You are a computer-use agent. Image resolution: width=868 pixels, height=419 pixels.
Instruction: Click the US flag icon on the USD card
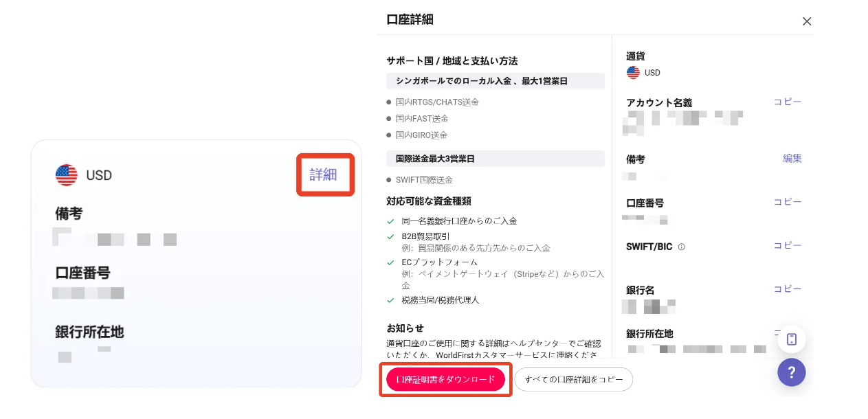point(67,175)
